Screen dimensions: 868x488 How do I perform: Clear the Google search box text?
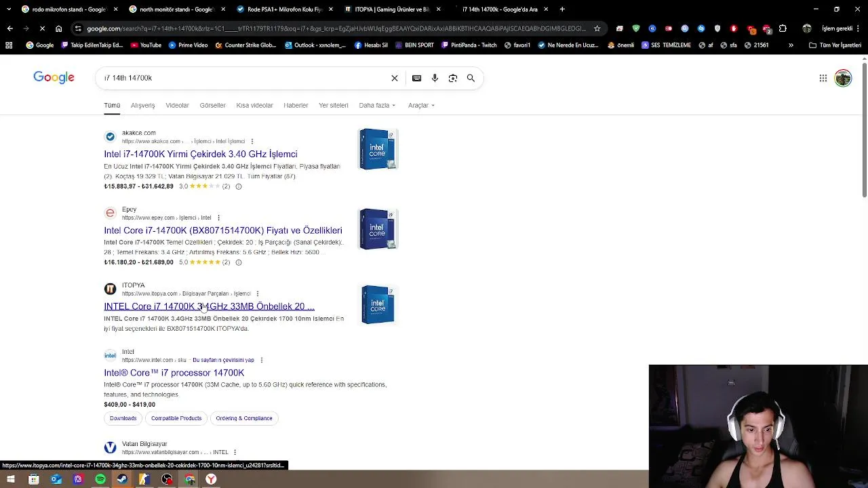(395, 78)
